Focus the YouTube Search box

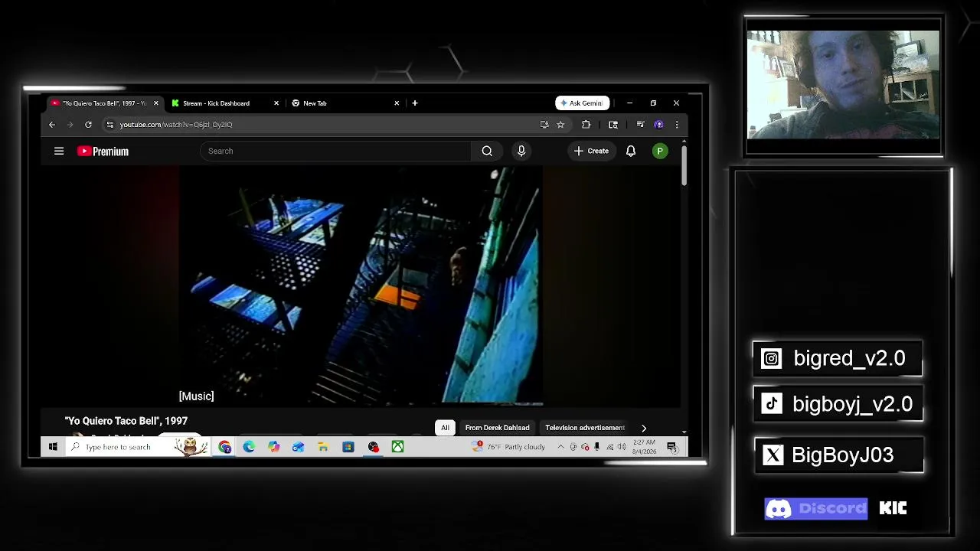[x=335, y=151]
